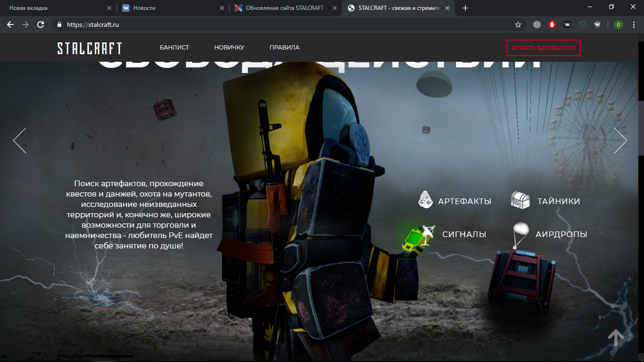Viewport: 644px width, 362px height.
Task: Open the Chrome three-dot menu
Action: pos(634,25)
